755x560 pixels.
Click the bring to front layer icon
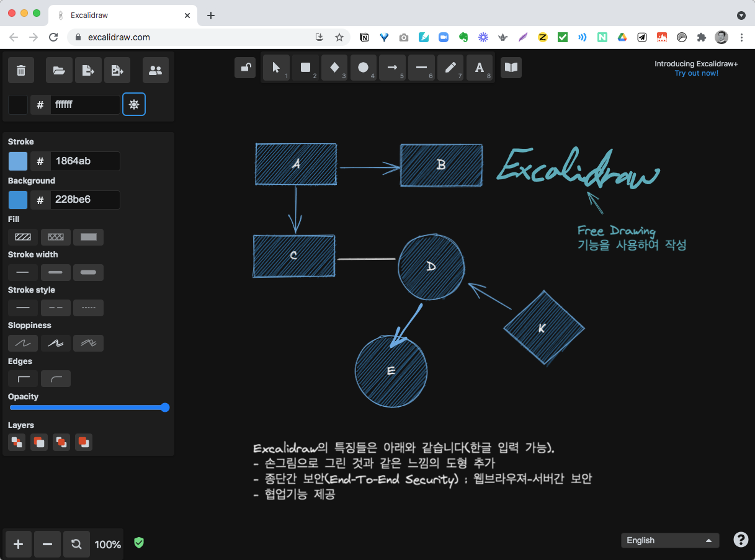tap(84, 442)
